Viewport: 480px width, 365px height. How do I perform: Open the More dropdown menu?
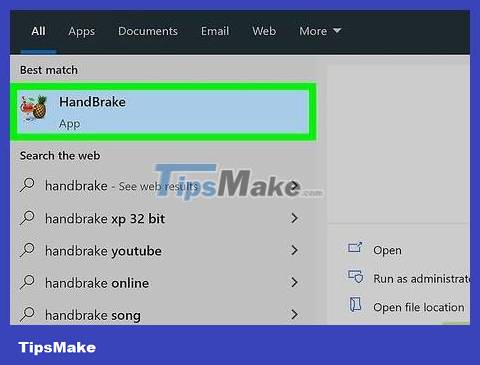coord(320,31)
